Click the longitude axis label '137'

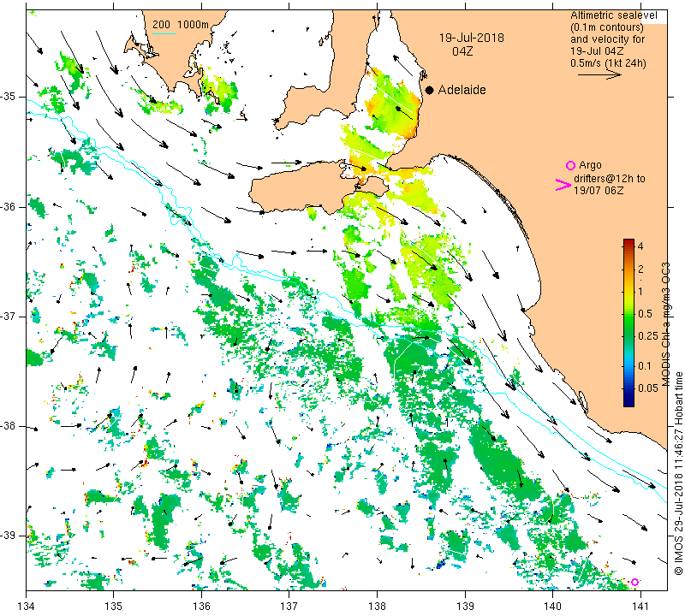pos(289,606)
